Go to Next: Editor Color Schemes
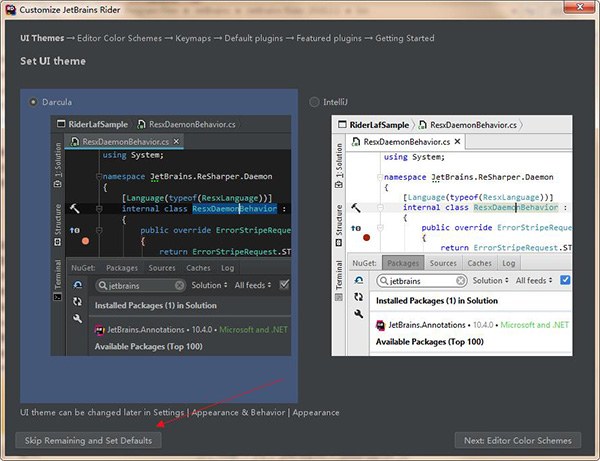The image size is (600, 461). pos(519,440)
